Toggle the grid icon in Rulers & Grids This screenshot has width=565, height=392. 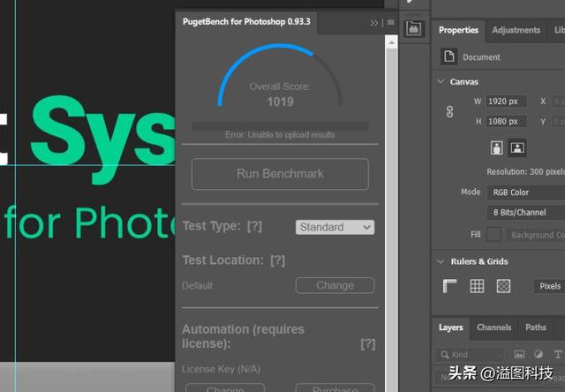pyautogui.click(x=477, y=286)
